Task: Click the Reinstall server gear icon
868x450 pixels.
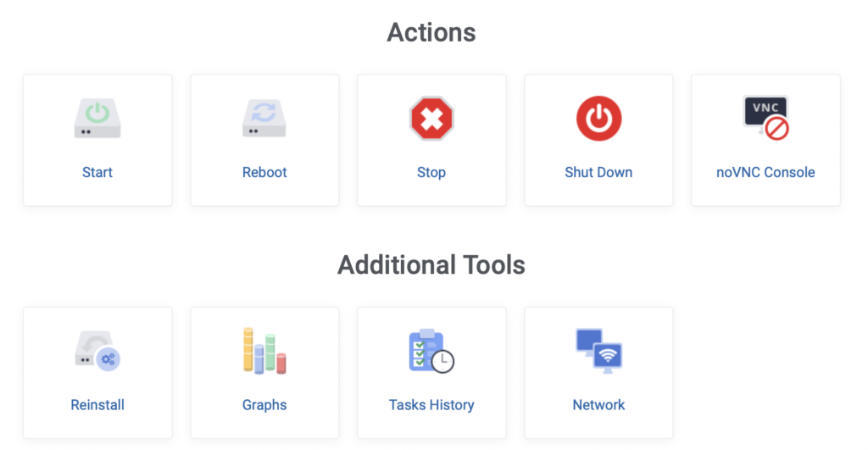Action: [x=97, y=351]
